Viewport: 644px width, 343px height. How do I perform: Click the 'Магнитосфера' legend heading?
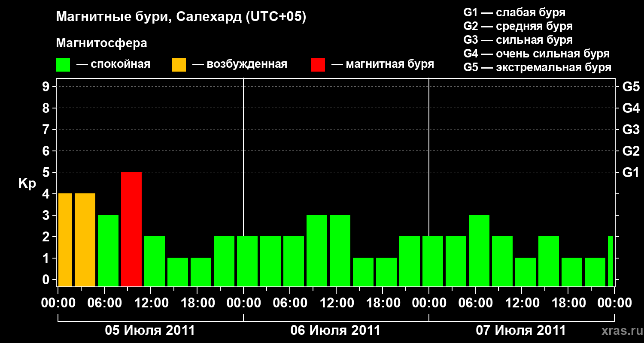[x=102, y=43]
